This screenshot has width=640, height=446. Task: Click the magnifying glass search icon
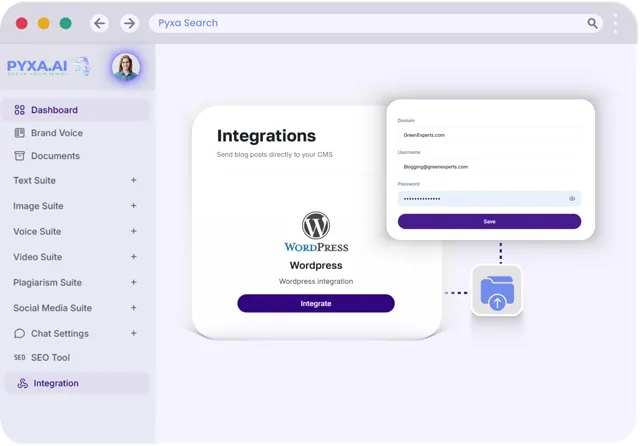click(x=592, y=23)
